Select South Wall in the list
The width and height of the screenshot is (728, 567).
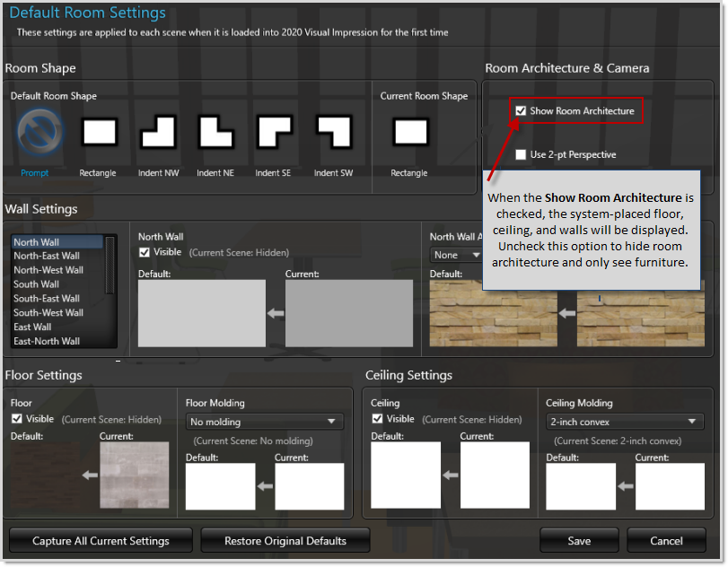[57, 284]
